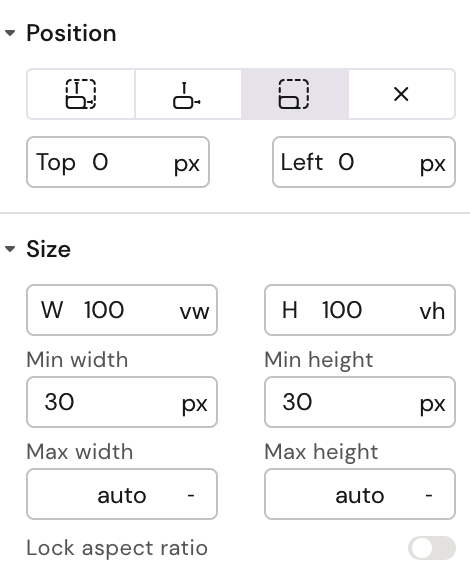
Task: Select the relative position icon
Action: (188, 94)
